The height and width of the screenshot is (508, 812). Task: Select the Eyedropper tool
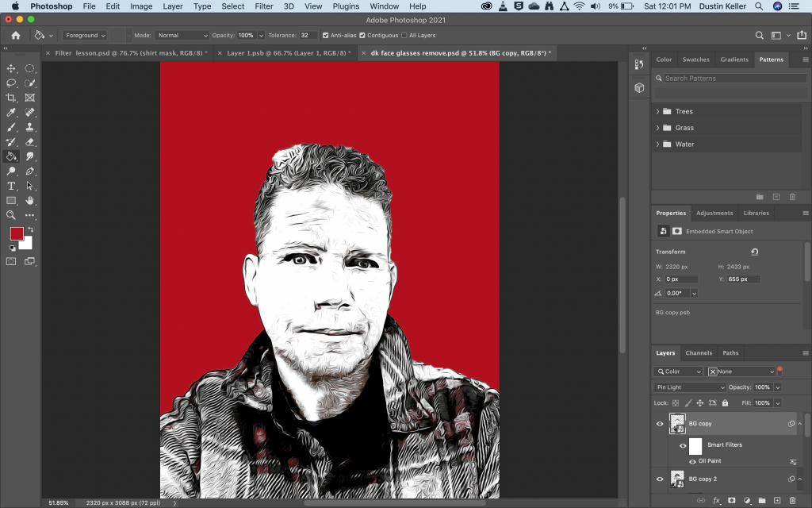click(11, 113)
